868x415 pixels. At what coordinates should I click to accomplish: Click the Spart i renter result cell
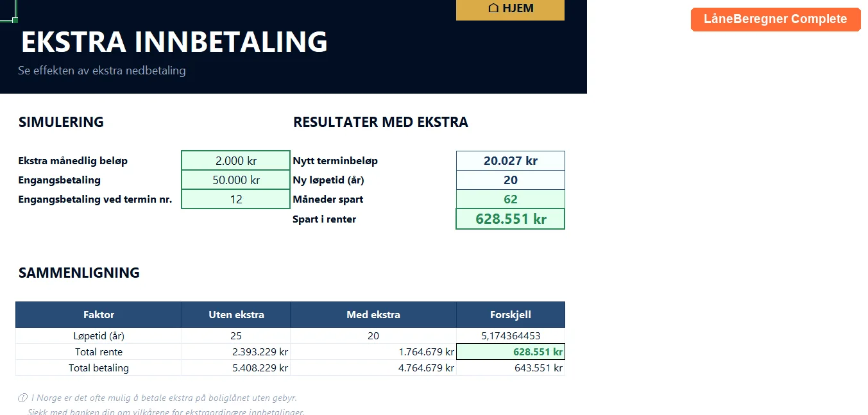[511, 219]
